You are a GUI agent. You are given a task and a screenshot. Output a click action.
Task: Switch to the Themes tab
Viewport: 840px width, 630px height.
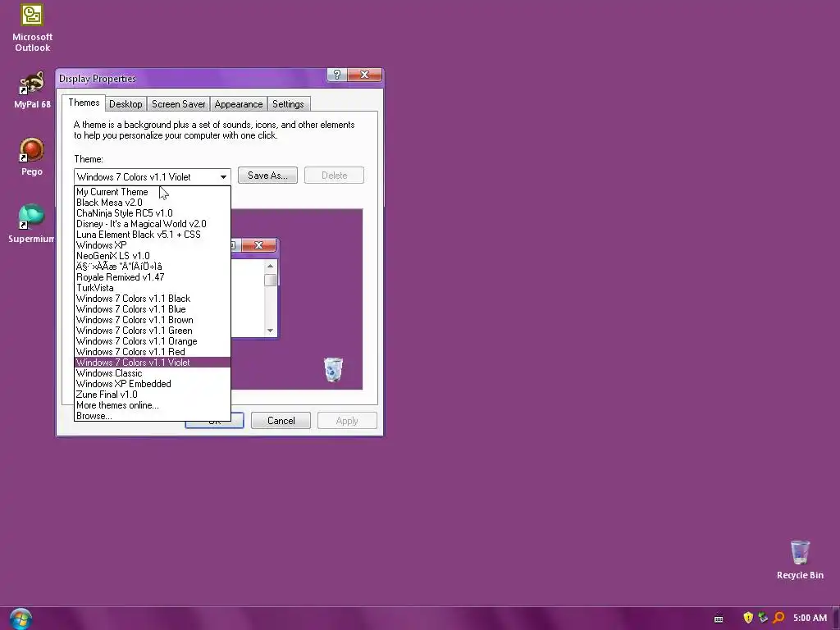coord(84,103)
